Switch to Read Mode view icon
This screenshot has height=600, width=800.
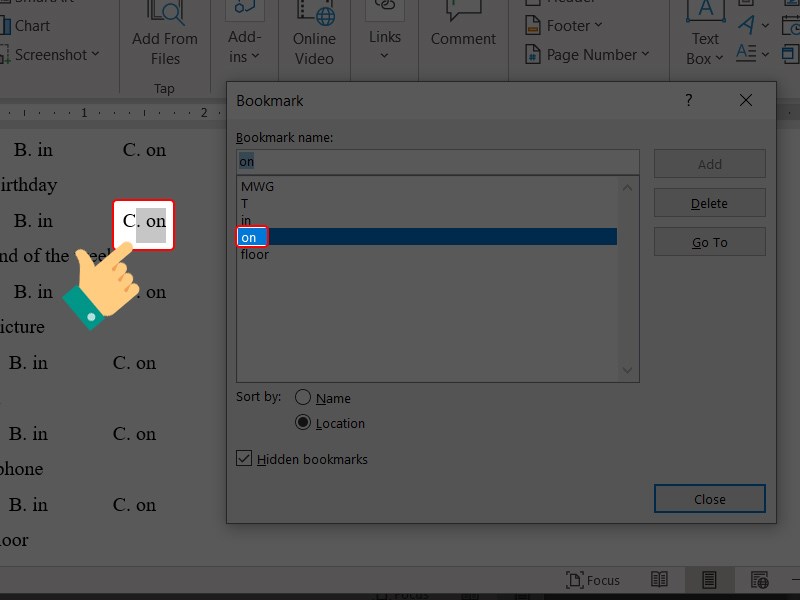tap(659, 580)
